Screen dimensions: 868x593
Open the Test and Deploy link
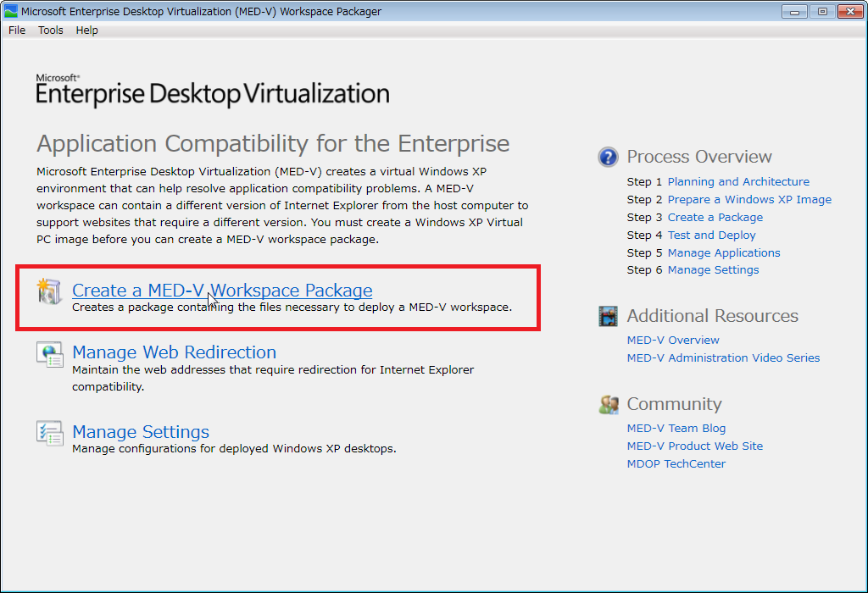[711, 236]
